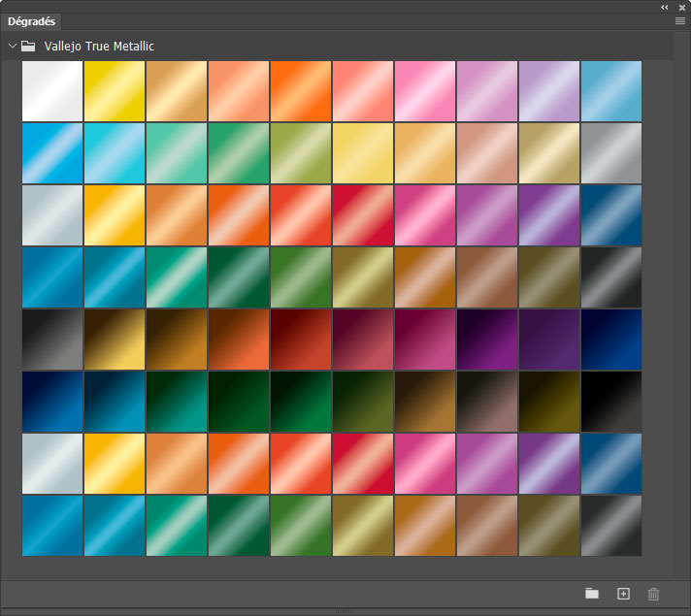
Task: Apply the light sky-blue gradient in first row
Action: (611, 91)
